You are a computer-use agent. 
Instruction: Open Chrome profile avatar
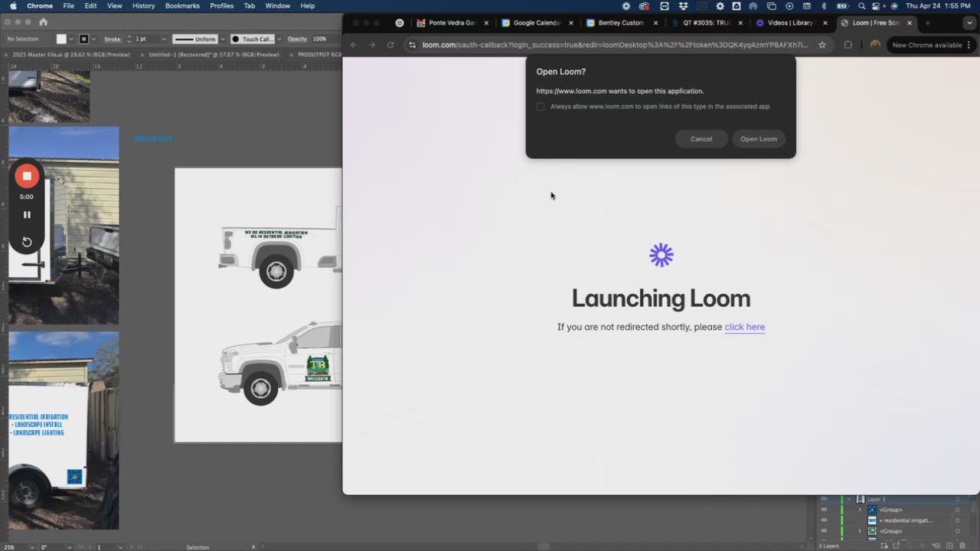click(874, 45)
